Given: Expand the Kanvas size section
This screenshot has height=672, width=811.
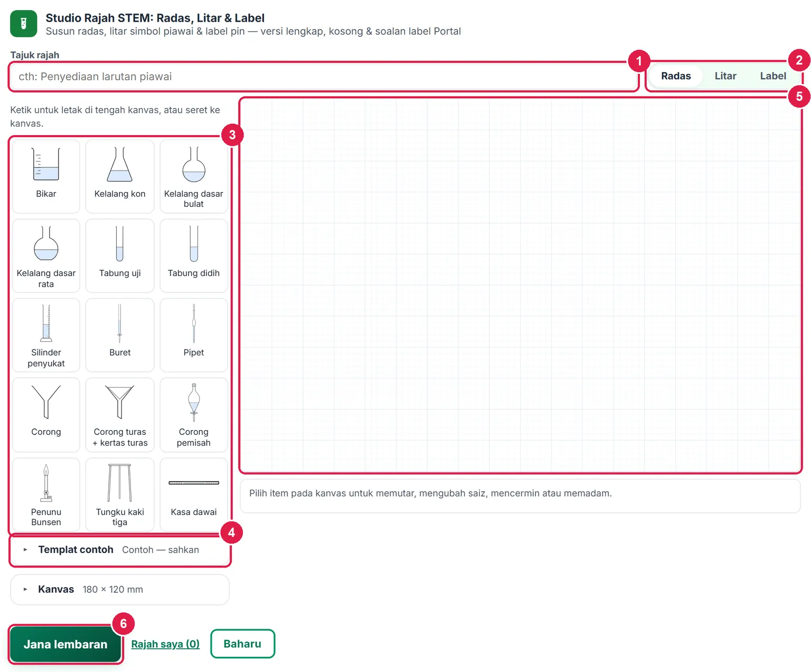Looking at the screenshot, I should coord(120,590).
